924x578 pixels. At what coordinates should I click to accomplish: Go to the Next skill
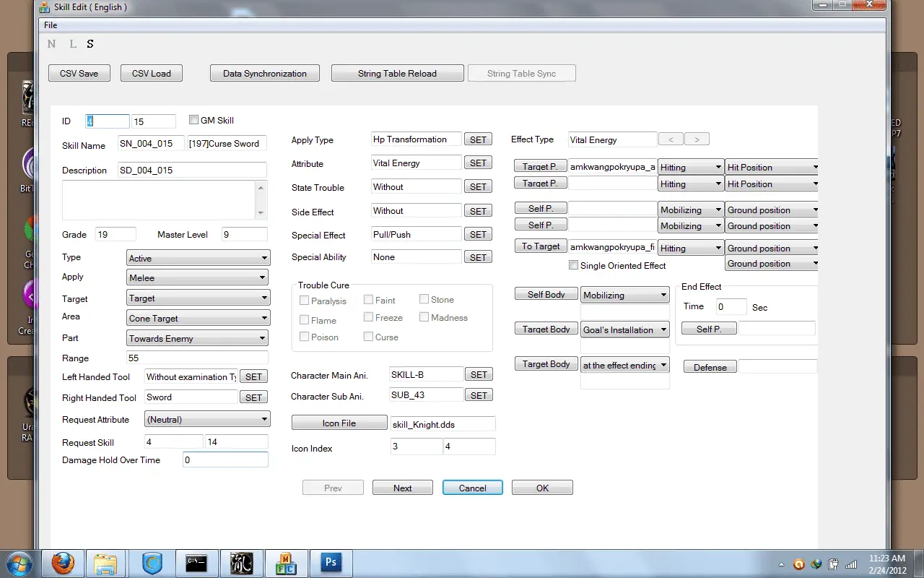pyautogui.click(x=403, y=488)
